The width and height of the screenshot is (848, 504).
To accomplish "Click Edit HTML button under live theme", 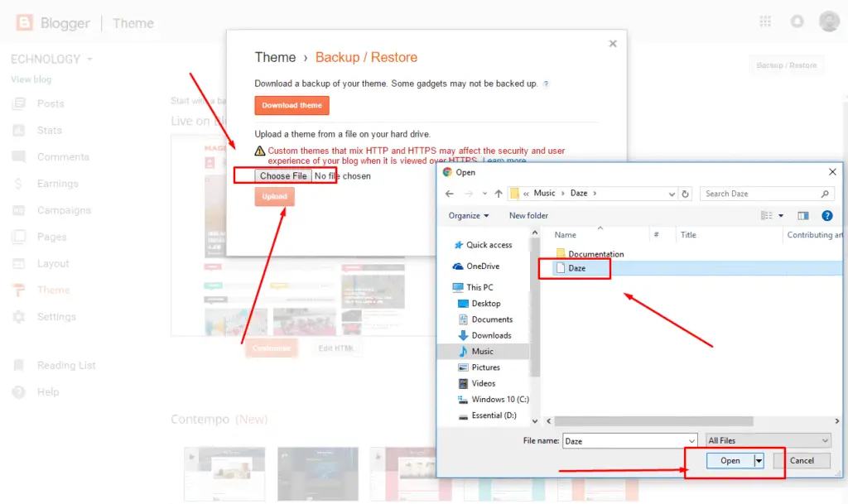I will click(x=336, y=348).
